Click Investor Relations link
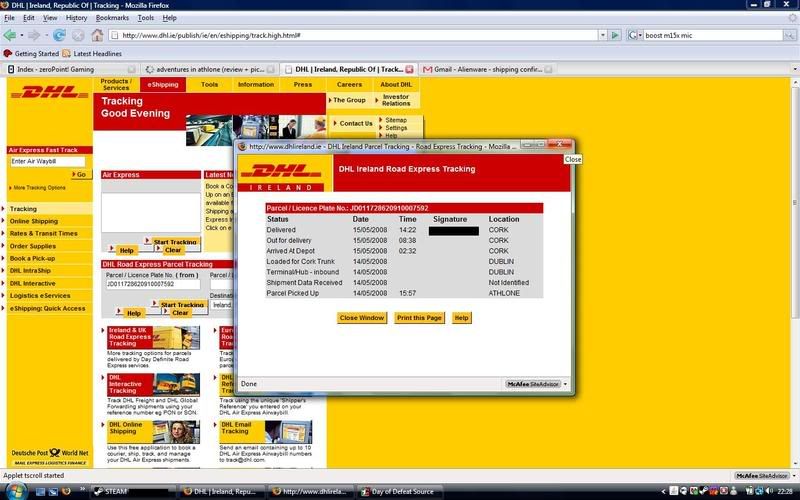The height and width of the screenshot is (500, 800). coord(396,100)
